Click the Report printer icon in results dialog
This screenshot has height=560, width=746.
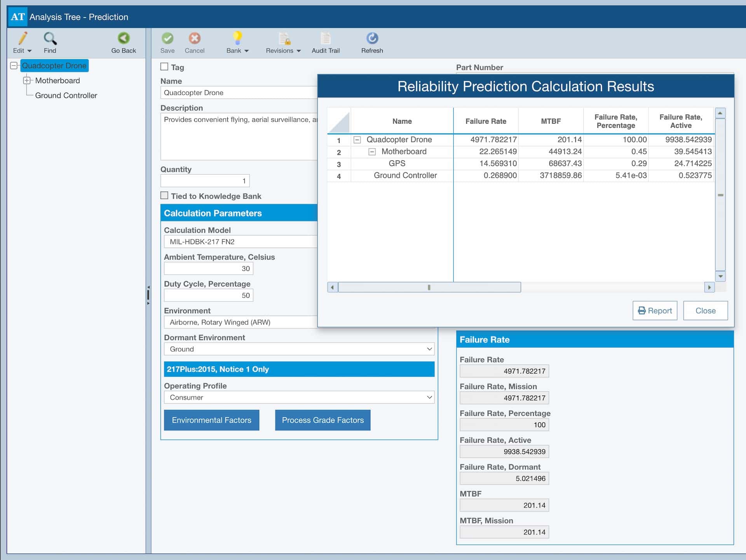pos(641,311)
